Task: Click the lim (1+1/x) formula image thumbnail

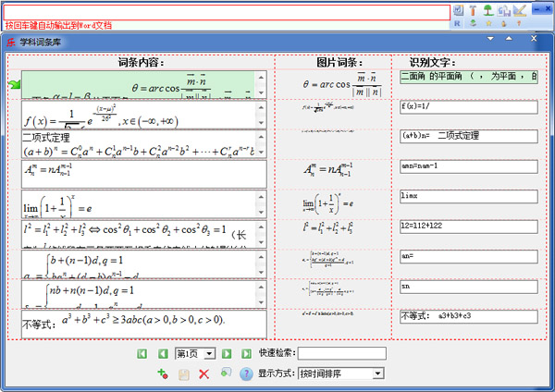Action: (x=327, y=203)
